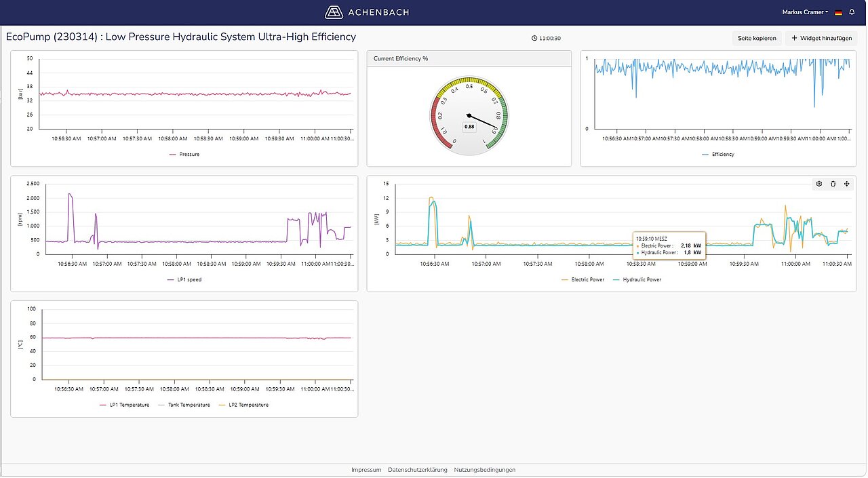The width and height of the screenshot is (868, 478).
Task: Open the notifications bell
Action: click(x=852, y=12)
